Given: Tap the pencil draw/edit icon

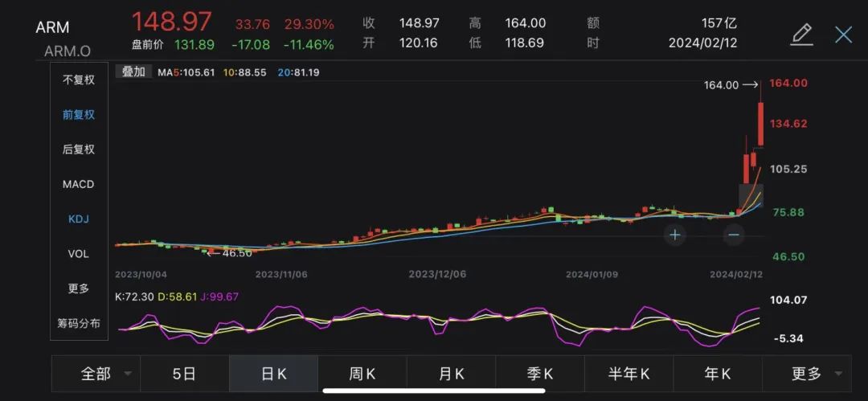Looking at the screenshot, I should click(801, 34).
